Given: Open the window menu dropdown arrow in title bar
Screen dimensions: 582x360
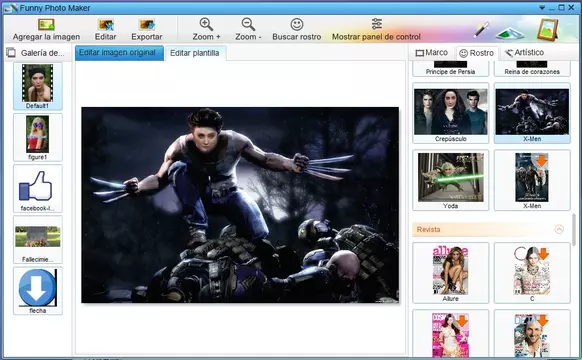Looking at the screenshot, I should coord(542,8).
